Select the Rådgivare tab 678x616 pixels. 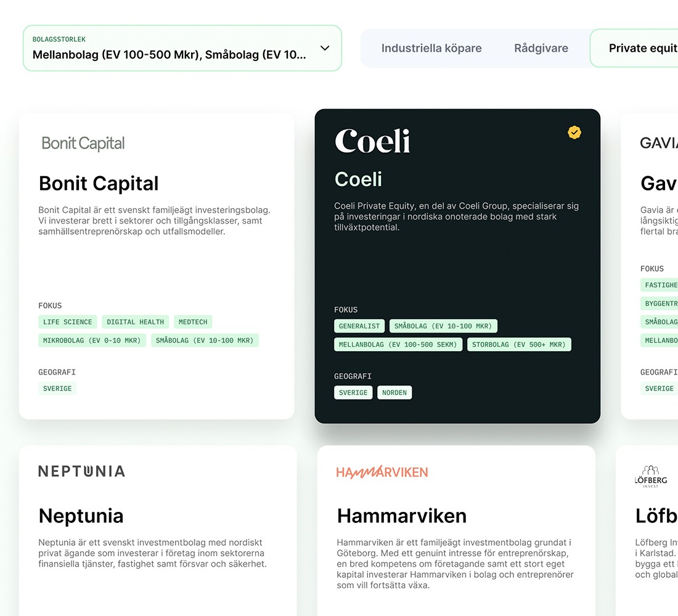[x=541, y=48]
